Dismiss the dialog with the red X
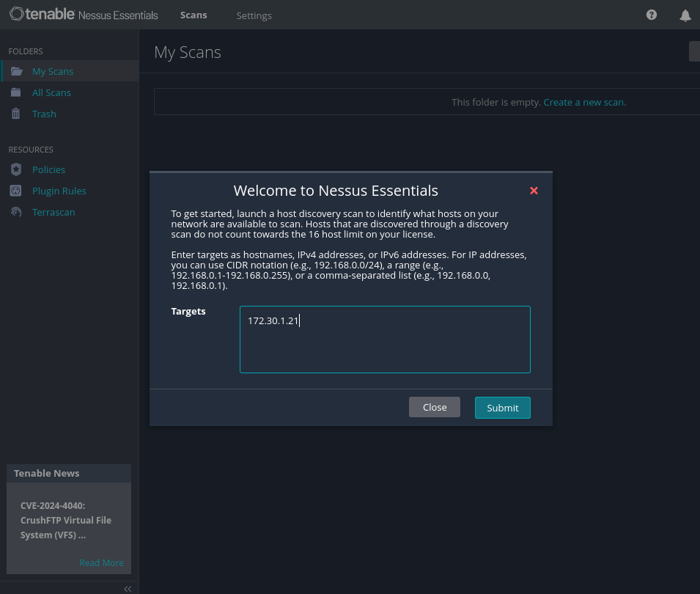Viewport: 700px width, 594px height. point(534,191)
